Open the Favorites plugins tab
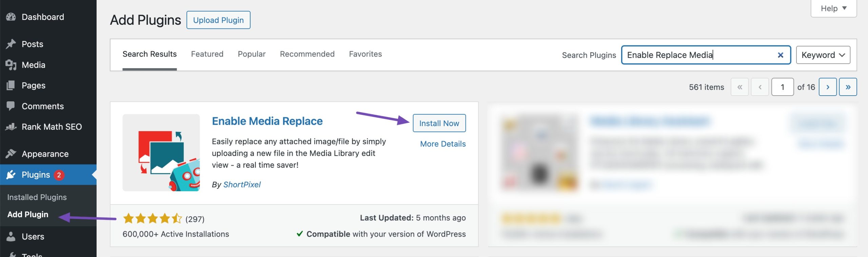 tap(366, 54)
